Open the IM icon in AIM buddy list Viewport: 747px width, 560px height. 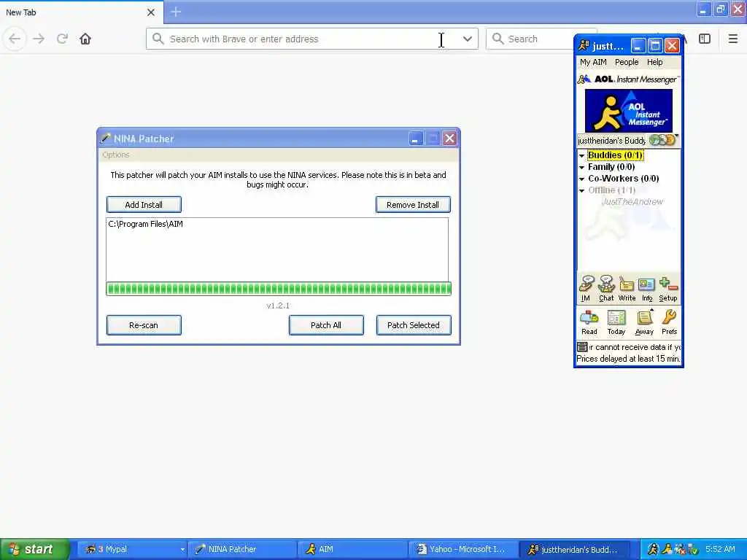(x=586, y=289)
